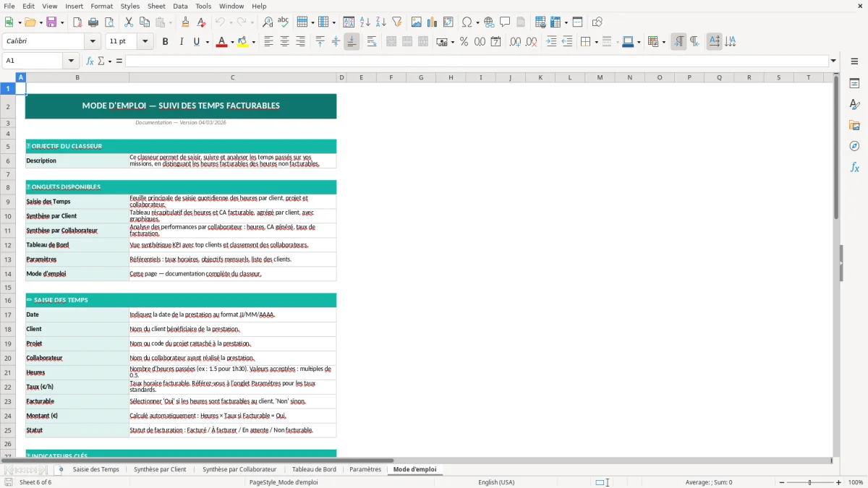Open the underline style dropdown arrow

(x=208, y=42)
